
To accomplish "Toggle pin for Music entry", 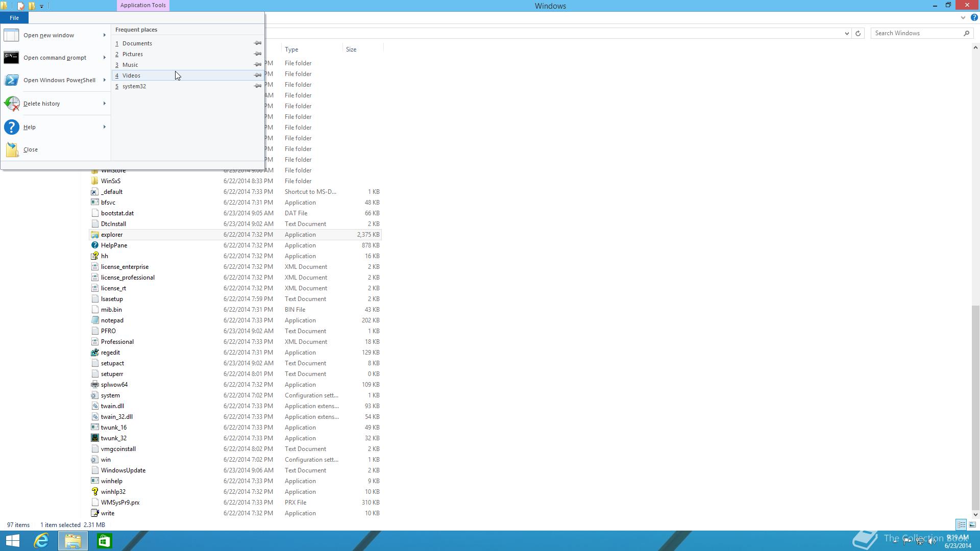I will click(x=258, y=65).
